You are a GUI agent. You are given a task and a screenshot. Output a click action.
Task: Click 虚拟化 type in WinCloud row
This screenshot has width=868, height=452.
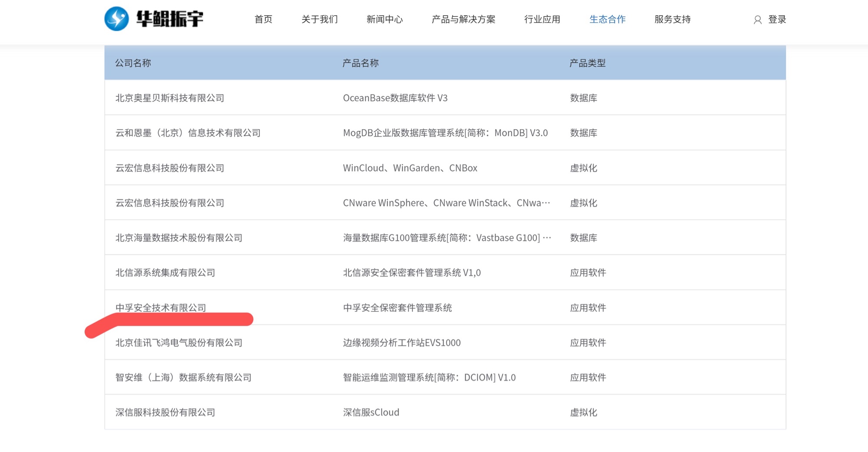coord(584,168)
